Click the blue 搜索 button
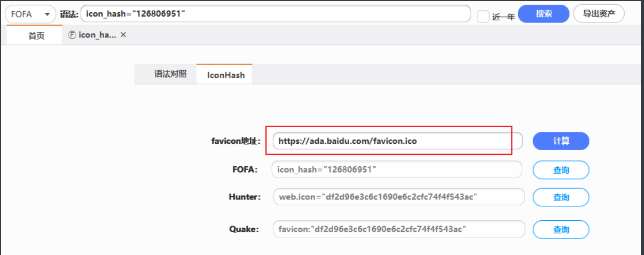The width and height of the screenshot is (644, 255). click(544, 14)
